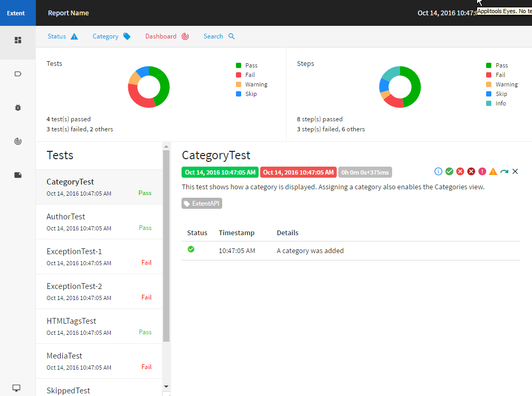This screenshot has width=532, height=396.
Task: Filter steps by info status icon
Action: pos(439,171)
